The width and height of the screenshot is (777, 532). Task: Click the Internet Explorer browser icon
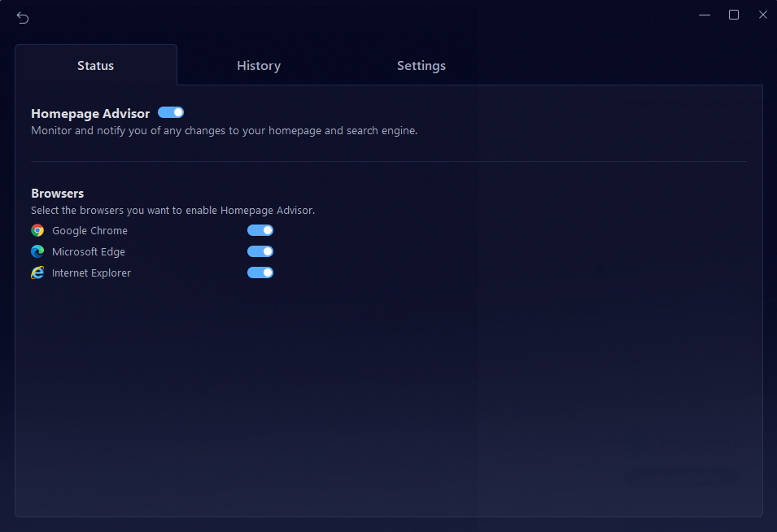(37, 273)
